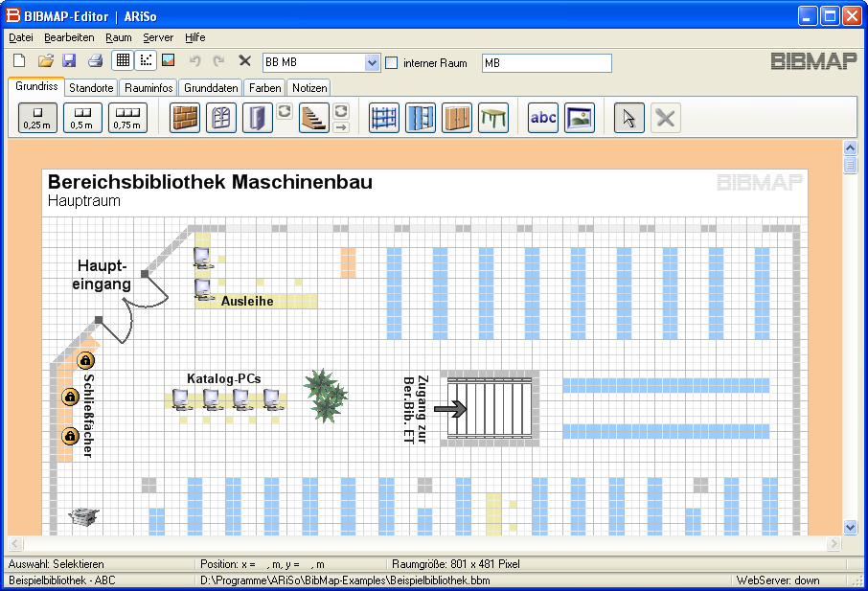Click the horizontal scrollbar left arrow
The height and width of the screenshot is (591, 868).
(15, 543)
